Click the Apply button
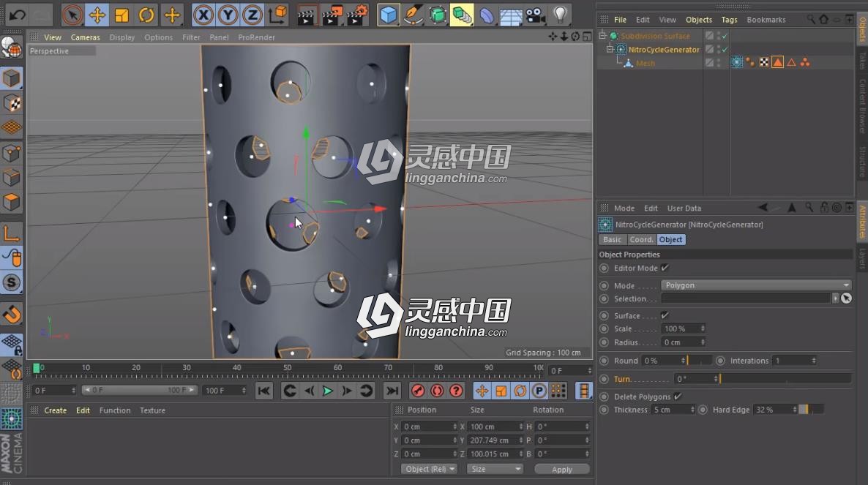This screenshot has height=485, width=868. click(x=562, y=470)
